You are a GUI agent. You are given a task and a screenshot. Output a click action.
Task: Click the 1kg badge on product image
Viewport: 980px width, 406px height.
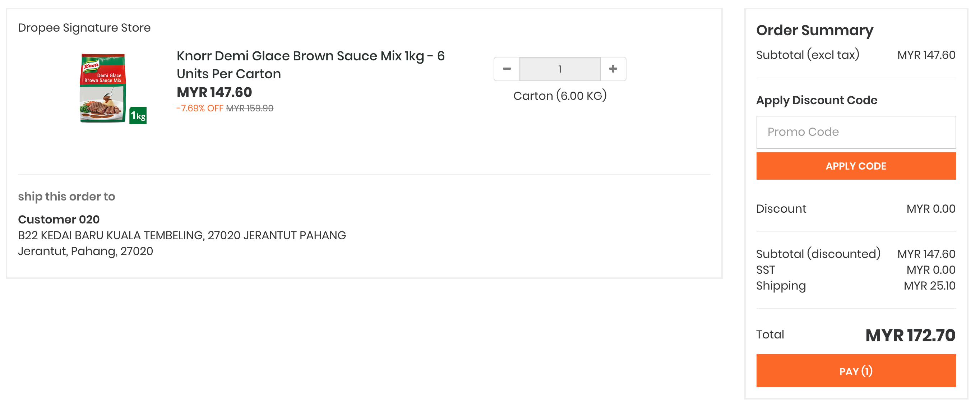coord(138,116)
